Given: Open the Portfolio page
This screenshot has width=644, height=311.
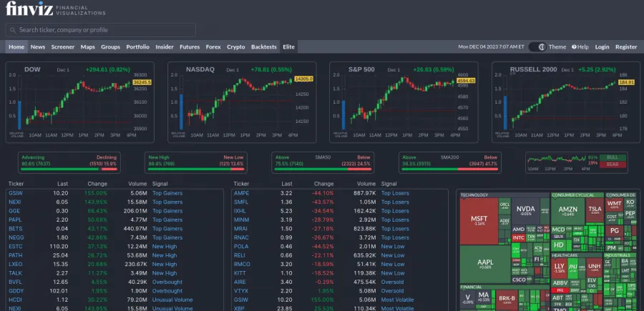Looking at the screenshot, I should click(x=137, y=46).
